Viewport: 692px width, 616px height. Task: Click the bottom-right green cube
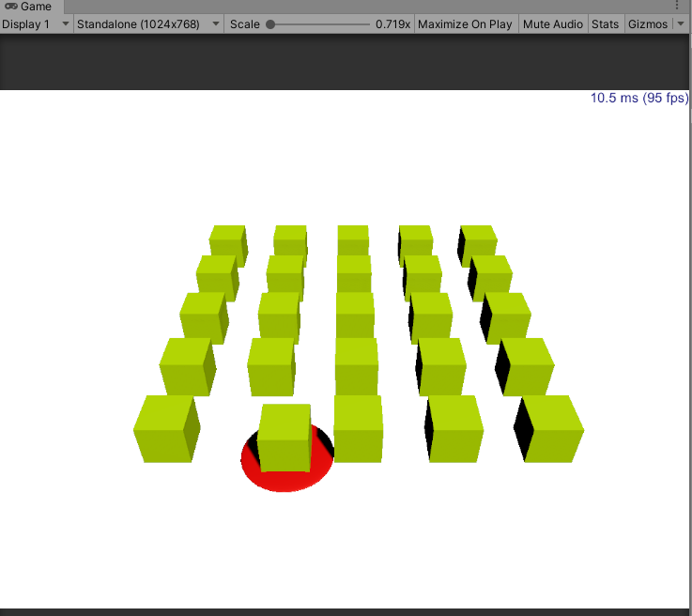[x=549, y=428]
